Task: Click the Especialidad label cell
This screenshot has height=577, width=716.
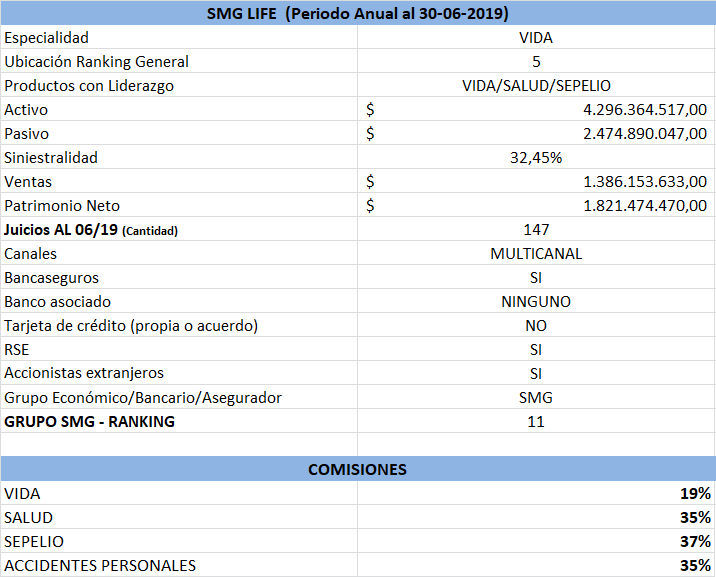Action: coord(179,37)
